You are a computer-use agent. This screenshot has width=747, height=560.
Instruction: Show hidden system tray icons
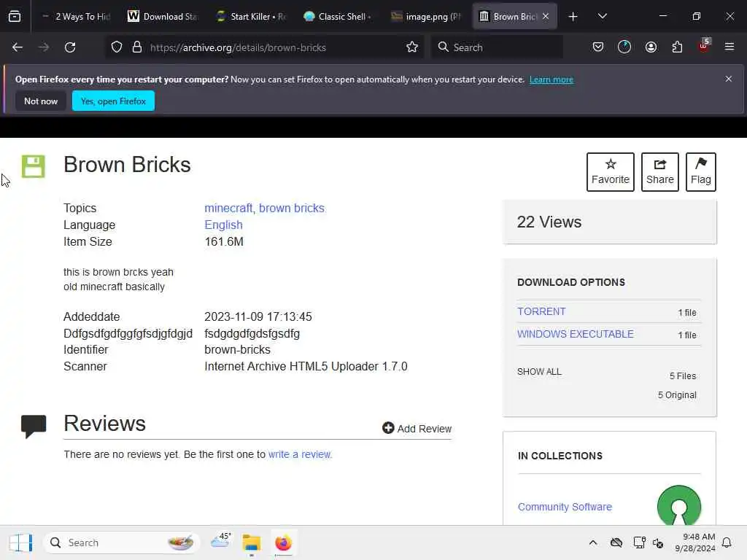click(592, 542)
